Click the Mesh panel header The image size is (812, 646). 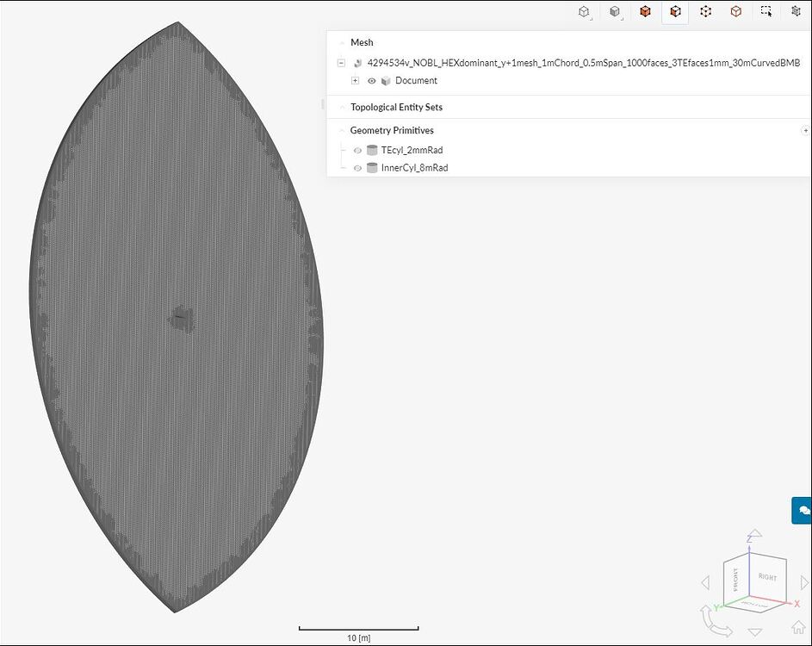pyautogui.click(x=361, y=42)
